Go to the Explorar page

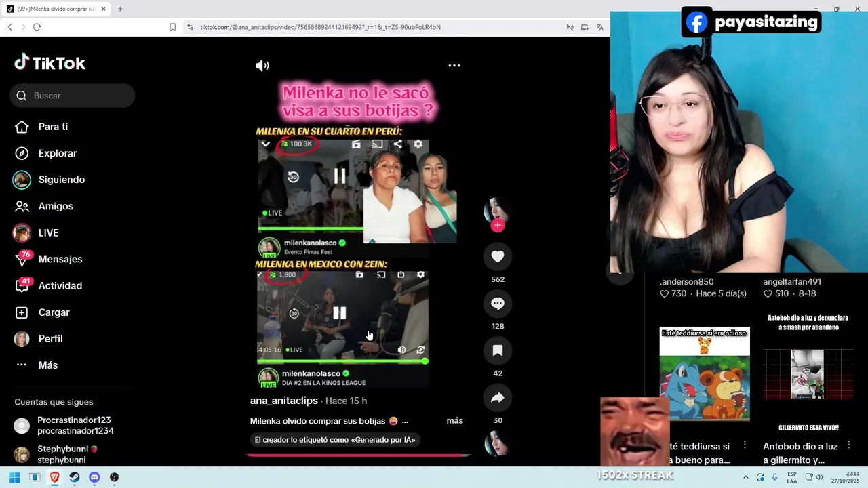[45, 153]
